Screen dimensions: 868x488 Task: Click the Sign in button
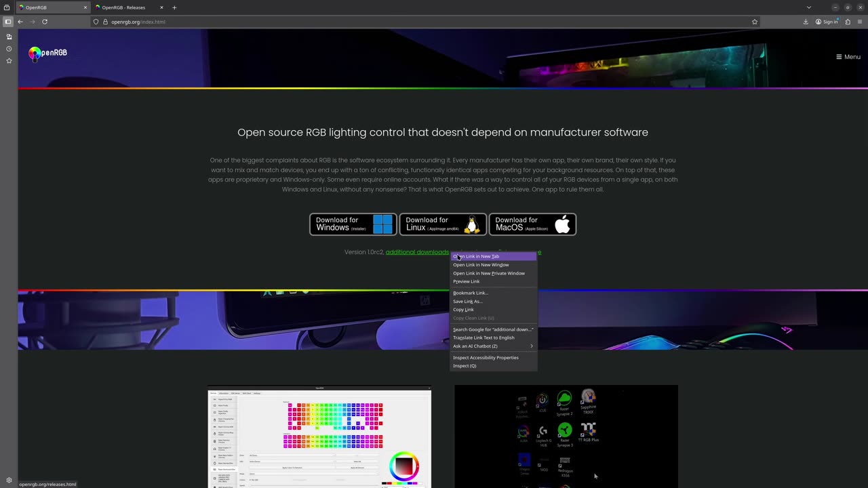pos(827,22)
